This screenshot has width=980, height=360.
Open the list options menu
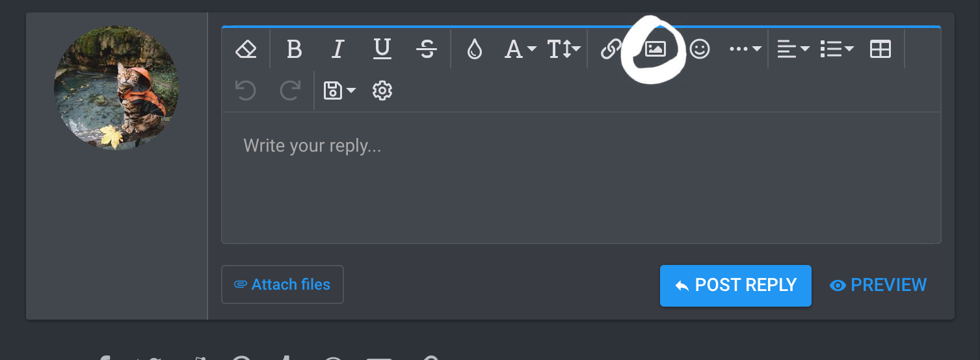837,49
